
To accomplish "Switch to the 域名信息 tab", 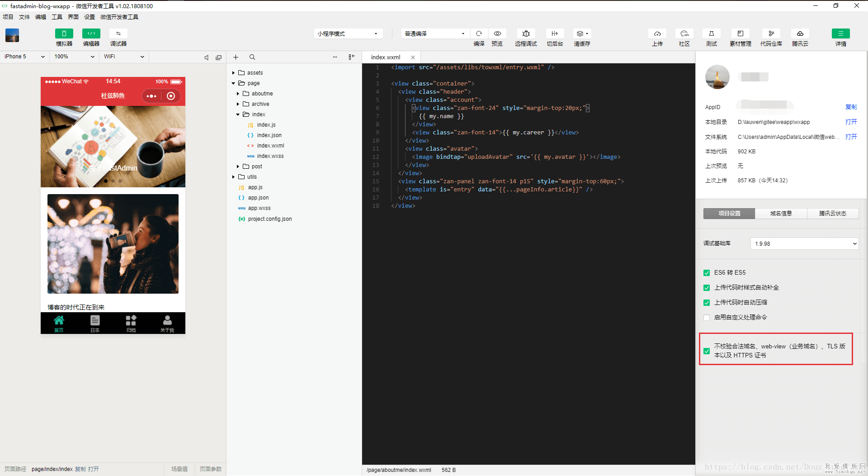I will [781, 214].
